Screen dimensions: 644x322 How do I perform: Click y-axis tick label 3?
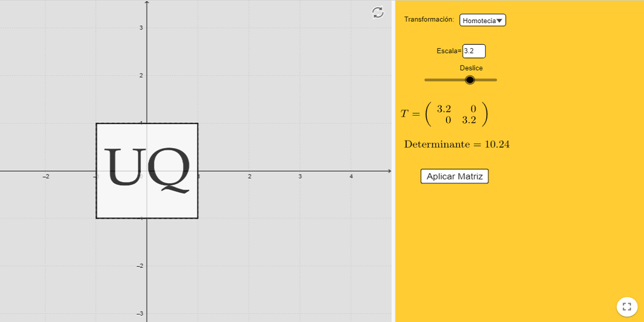(x=141, y=28)
